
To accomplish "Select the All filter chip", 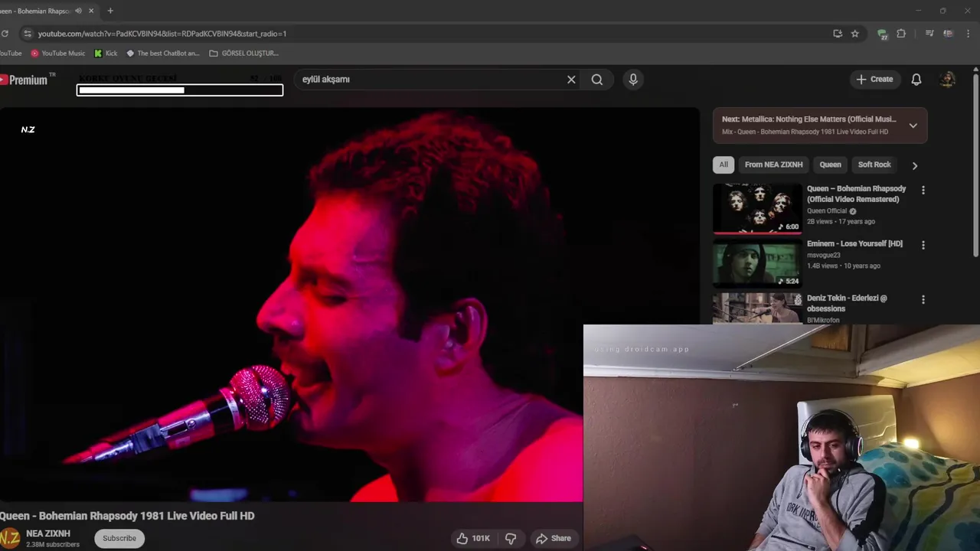I will [724, 165].
